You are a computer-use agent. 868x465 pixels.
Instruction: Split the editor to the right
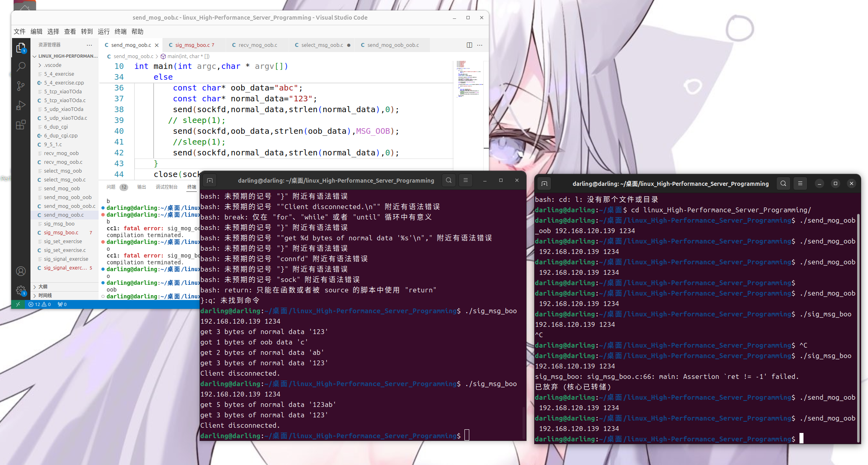(x=469, y=45)
